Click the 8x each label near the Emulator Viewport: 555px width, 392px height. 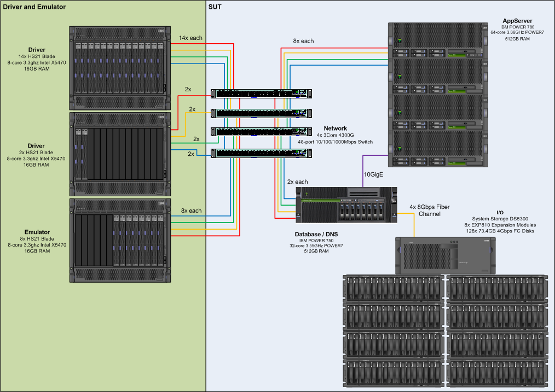(x=191, y=210)
